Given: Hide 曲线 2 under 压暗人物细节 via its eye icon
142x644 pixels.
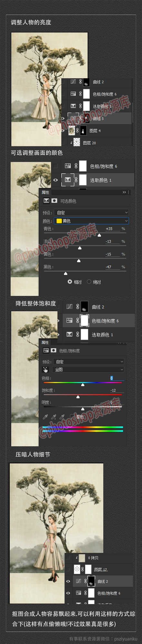Looking at the screenshot, I should 68,581.
